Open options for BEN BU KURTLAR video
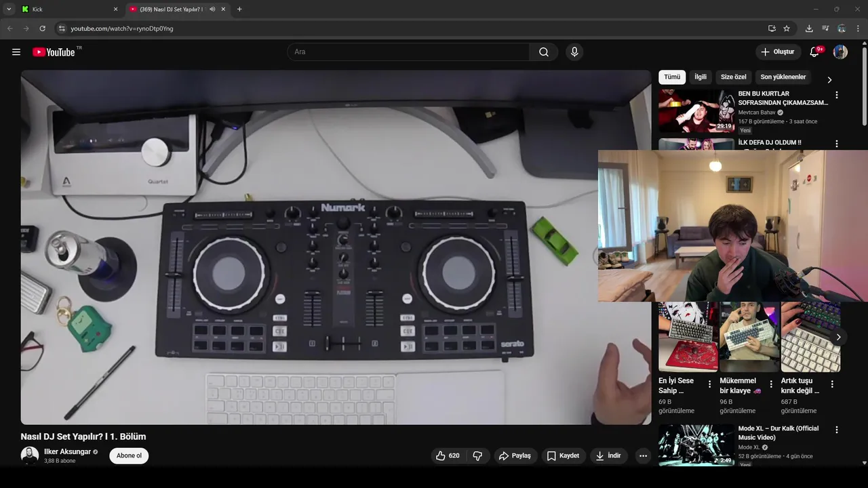Viewport: 868px width, 488px height. point(836,95)
